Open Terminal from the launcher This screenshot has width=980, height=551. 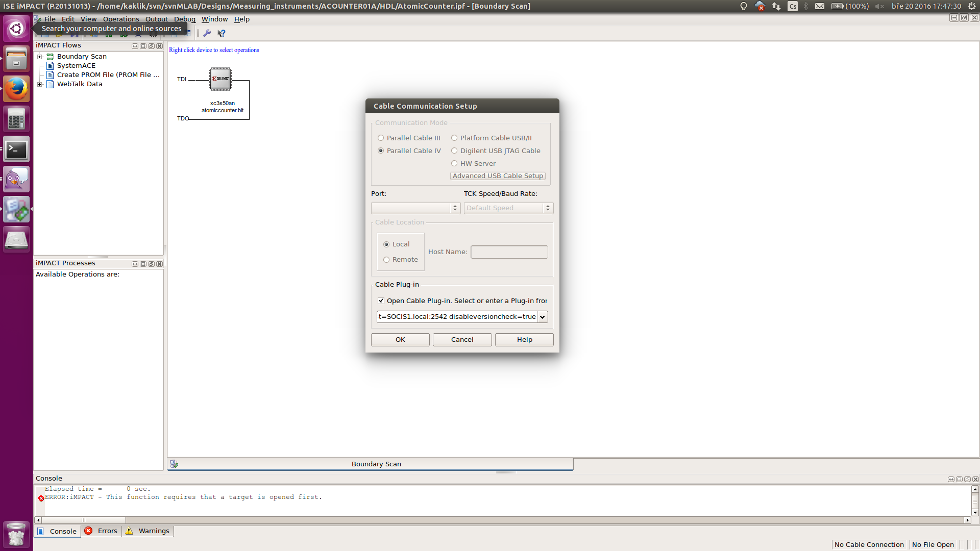[16, 149]
